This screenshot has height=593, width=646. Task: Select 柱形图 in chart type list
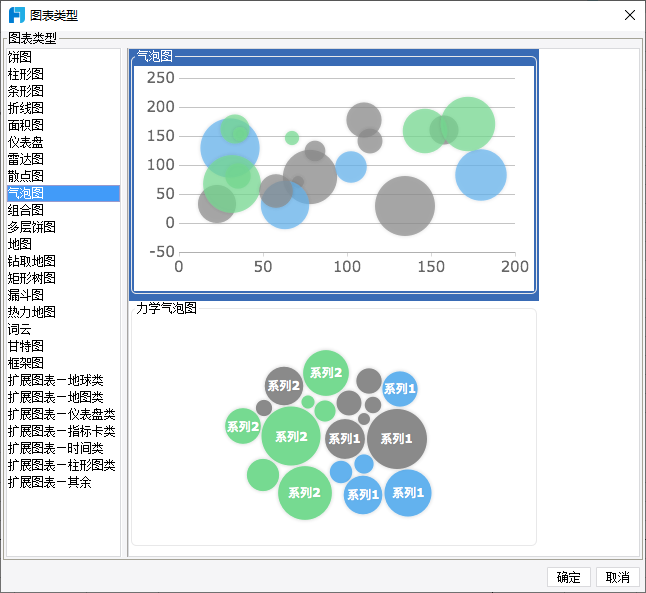(x=63, y=74)
